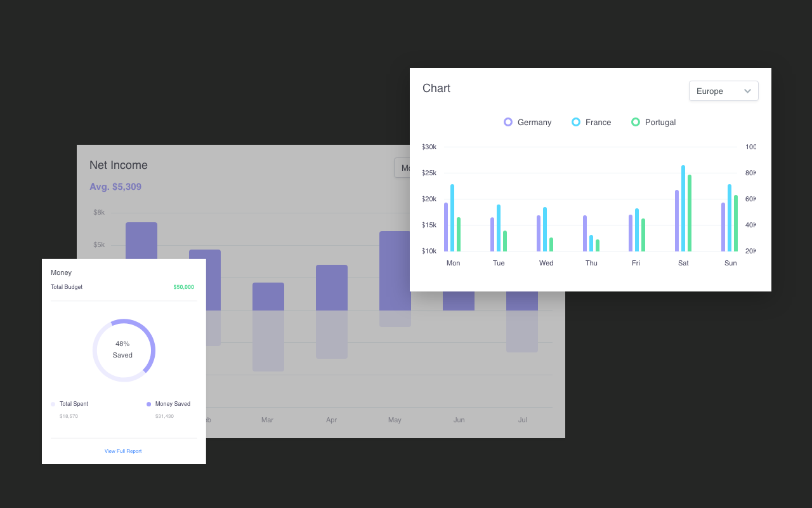Click Thursday's green Portugal bar
The width and height of the screenshot is (812, 508).
tap(598, 245)
